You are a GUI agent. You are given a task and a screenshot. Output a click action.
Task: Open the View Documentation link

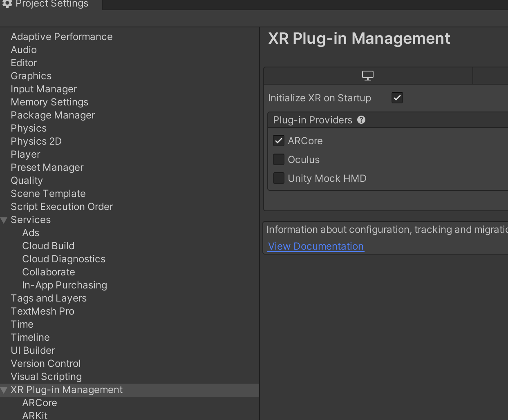[316, 246]
